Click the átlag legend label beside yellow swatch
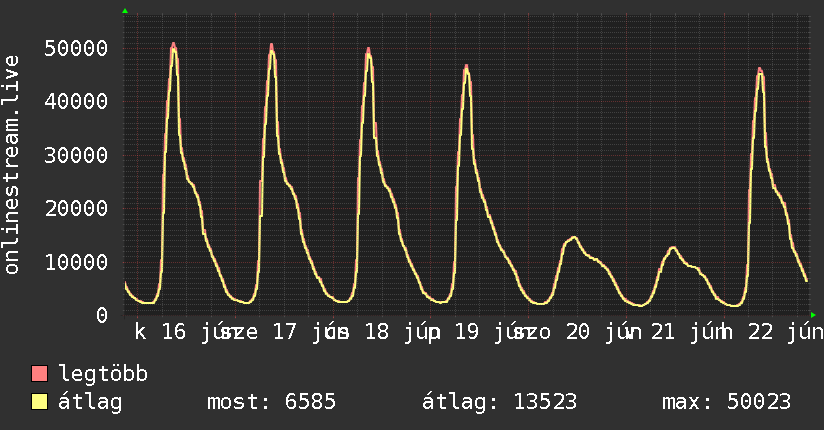The height and width of the screenshot is (430, 824). pyautogui.click(x=90, y=402)
